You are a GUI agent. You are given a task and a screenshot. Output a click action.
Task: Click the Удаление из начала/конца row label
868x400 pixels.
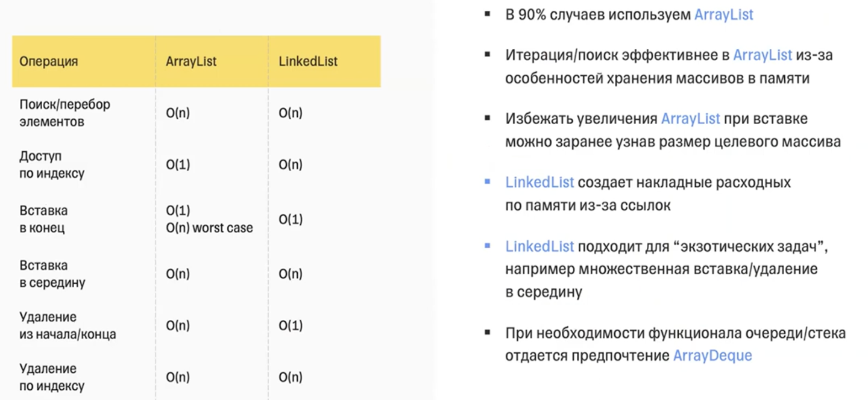pyautogui.click(x=68, y=325)
